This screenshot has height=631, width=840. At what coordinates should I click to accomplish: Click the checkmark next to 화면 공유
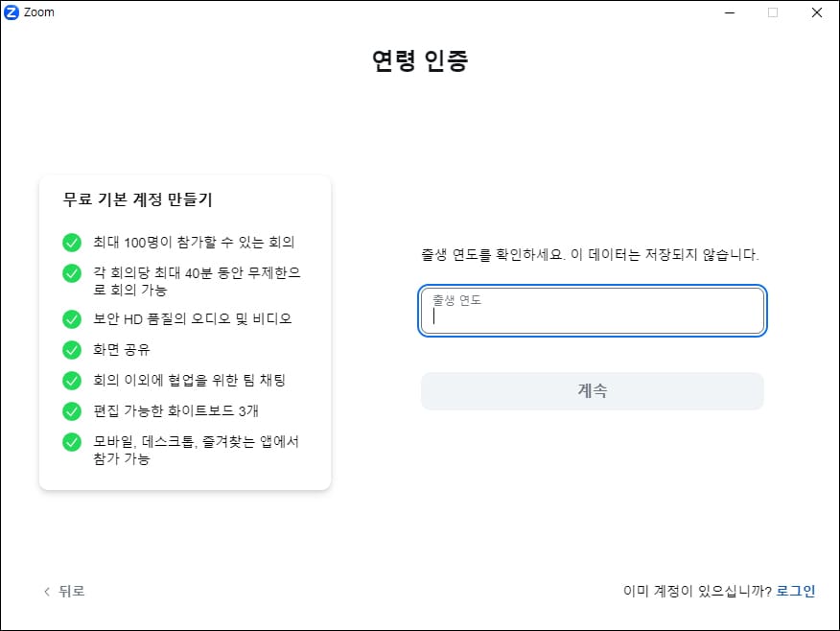click(x=72, y=349)
